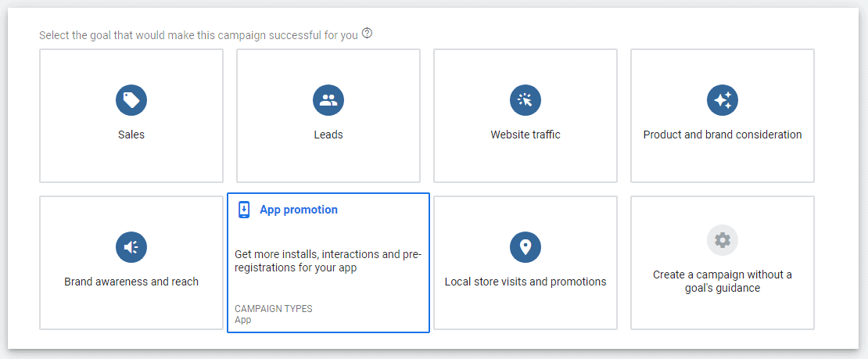Image resolution: width=868 pixels, height=359 pixels.
Task: Click the Brand awareness megaphone icon
Action: click(131, 247)
